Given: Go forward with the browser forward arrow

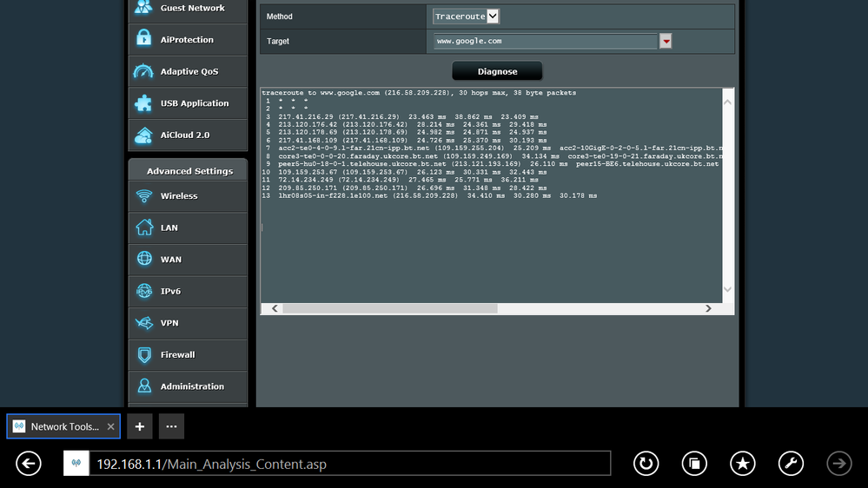Looking at the screenshot, I should point(839,464).
